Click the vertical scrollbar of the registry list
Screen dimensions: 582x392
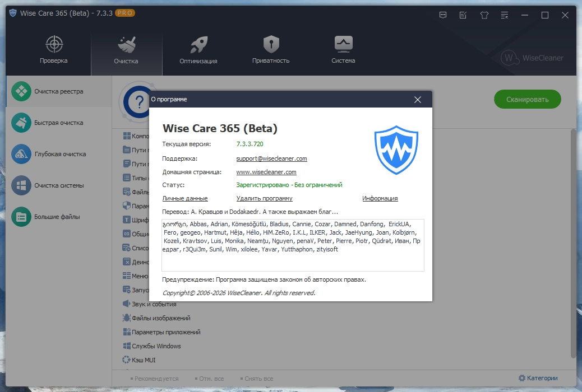(573, 243)
